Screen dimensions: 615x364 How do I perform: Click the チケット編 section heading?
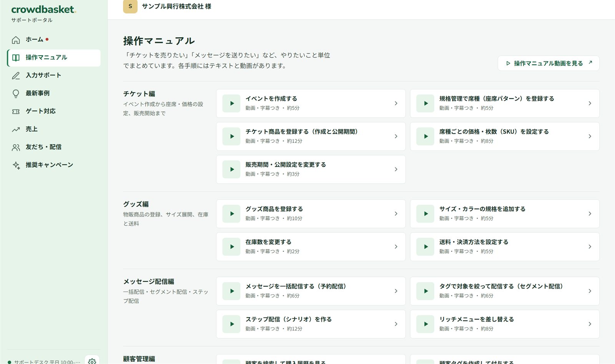pos(139,94)
